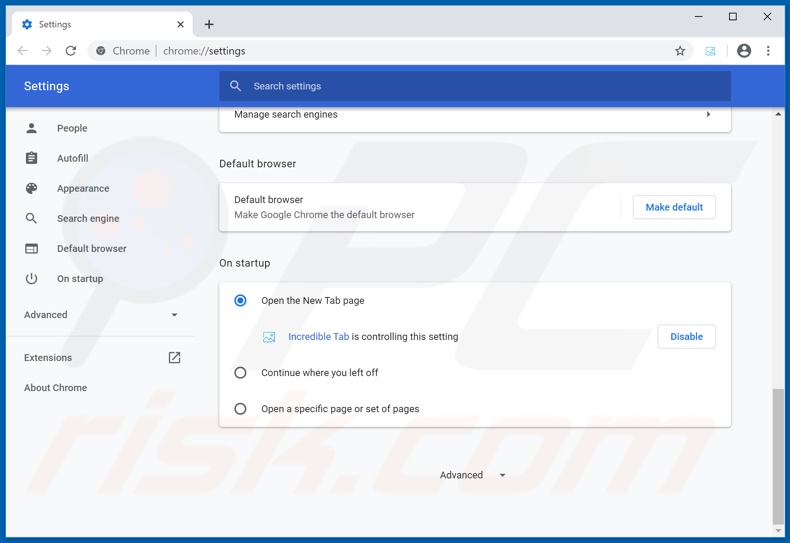Select Open the New Tab page option
The height and width of the screenshot is (543, 790).
pyautogui.click(x=240, y=301)
